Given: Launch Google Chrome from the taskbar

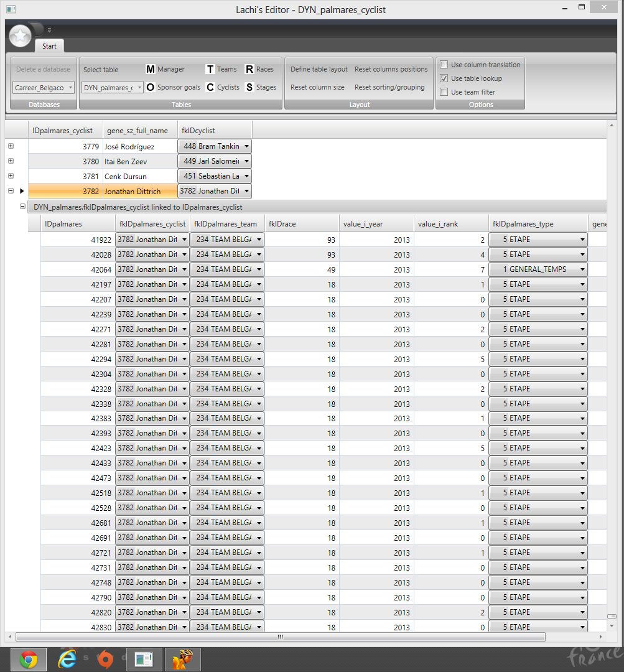Looking at the screenshot, I should point(28,659).
